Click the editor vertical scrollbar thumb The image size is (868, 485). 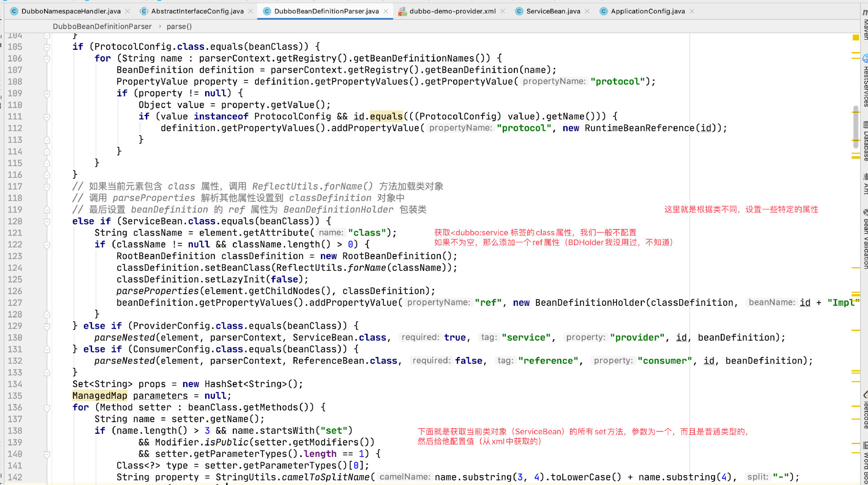click(856, 128)
